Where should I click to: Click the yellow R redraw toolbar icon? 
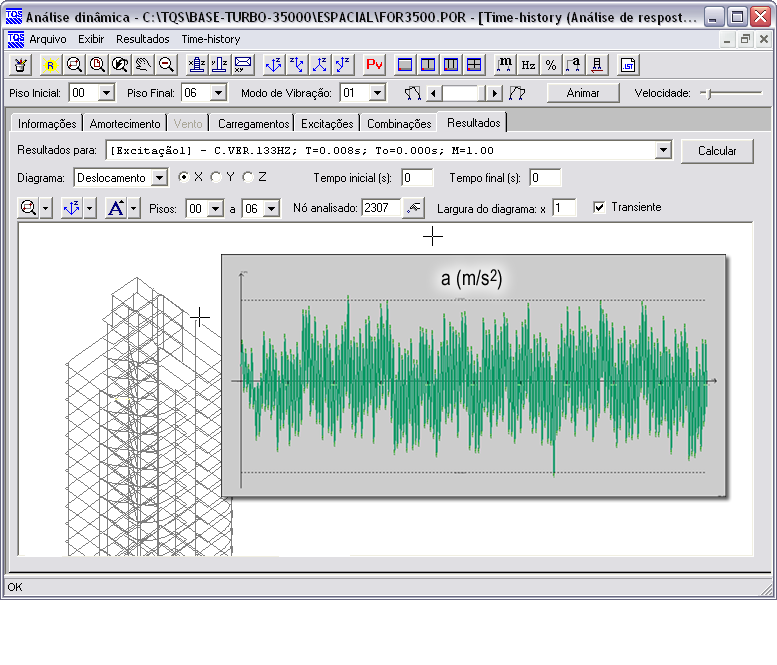coord(50,65)
